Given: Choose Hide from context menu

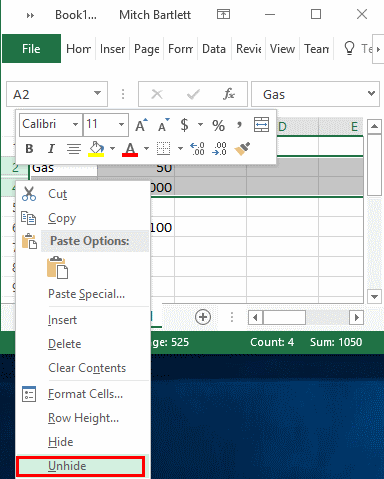Looking at the screenshot, I should 83,442.
